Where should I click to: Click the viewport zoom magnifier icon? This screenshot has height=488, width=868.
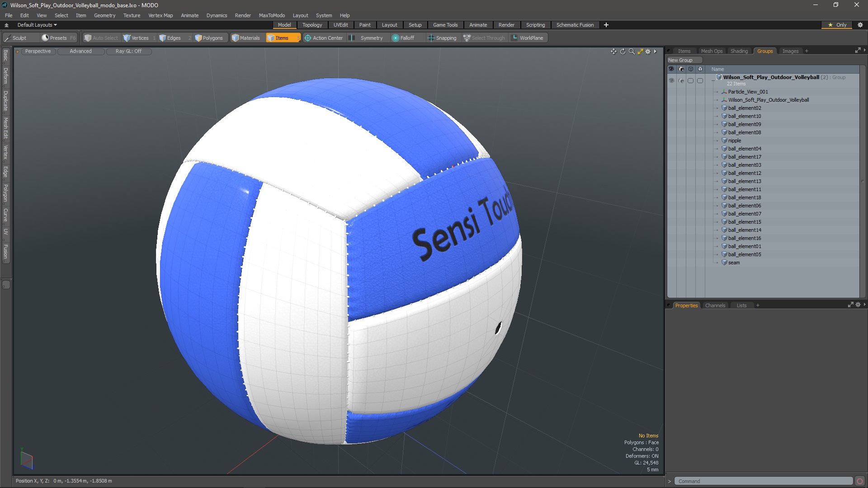pos(632,52)
